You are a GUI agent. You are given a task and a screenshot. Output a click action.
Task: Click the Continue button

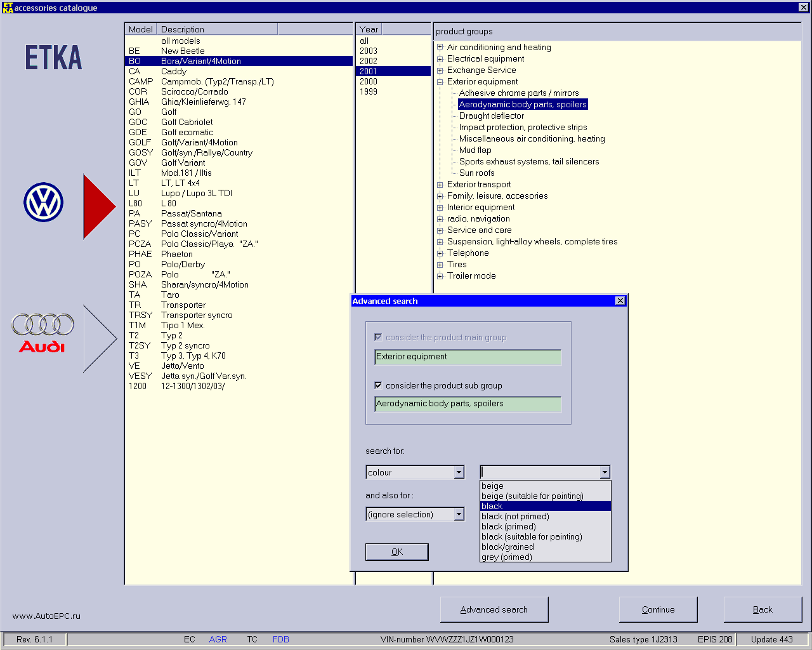pos(658,609)
